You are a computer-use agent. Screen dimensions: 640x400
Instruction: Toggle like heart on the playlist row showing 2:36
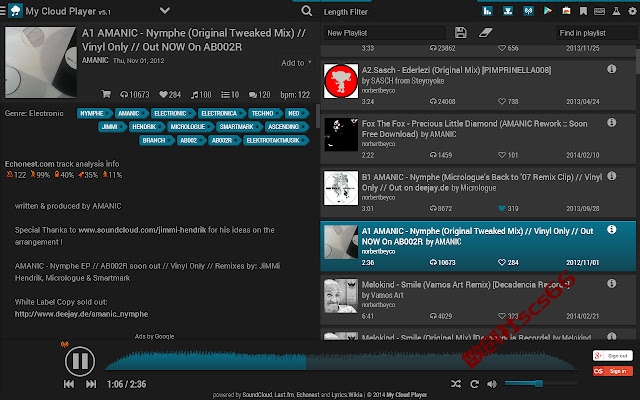(502, 262)
